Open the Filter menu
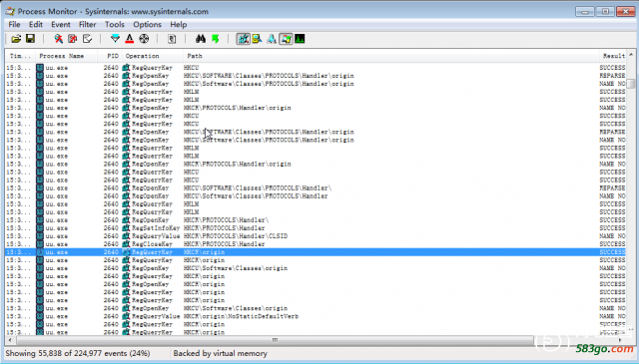The height and width of the screenshot is (364, 639). [x=87, y=24]
